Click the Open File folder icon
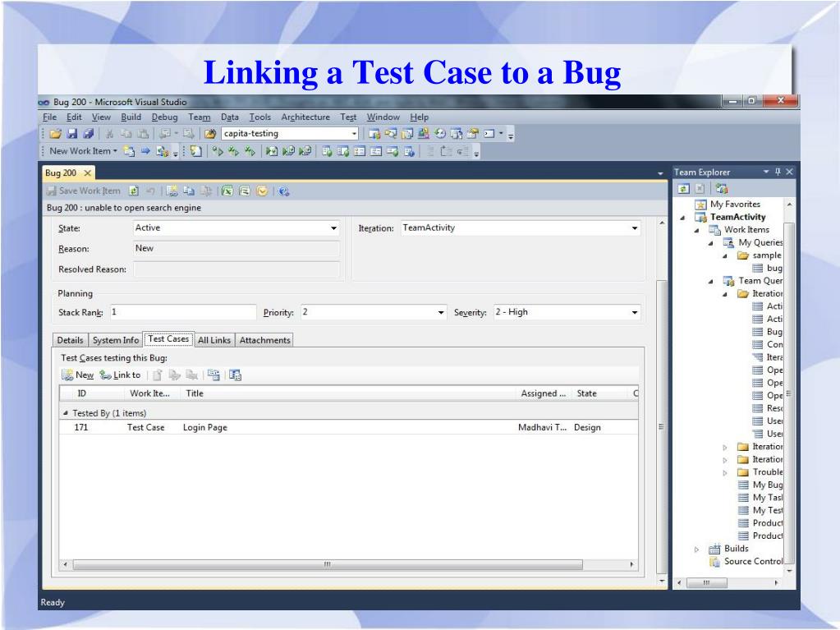Image resolution: width=840 pixels, height=630 pixels. pos(55,134)
